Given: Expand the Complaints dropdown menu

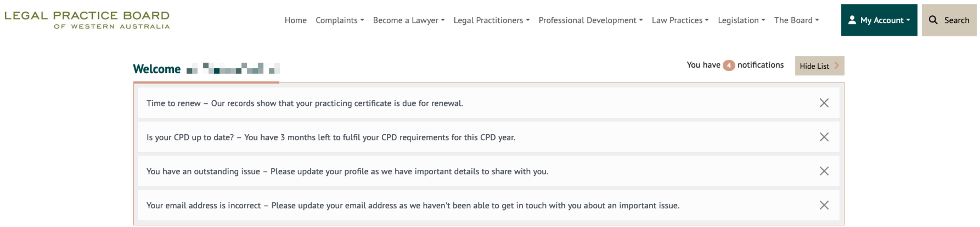Looking at the screenshot, I should (340, 20).
